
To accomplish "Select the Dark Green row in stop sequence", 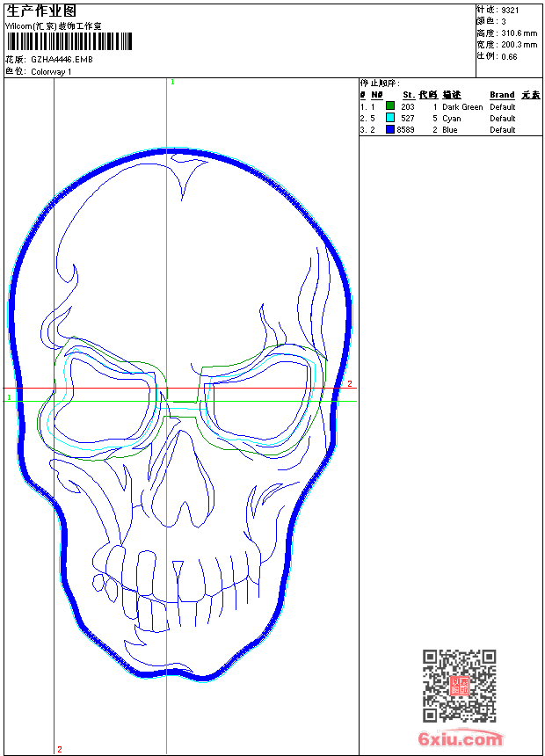I will tap(450, 106).
